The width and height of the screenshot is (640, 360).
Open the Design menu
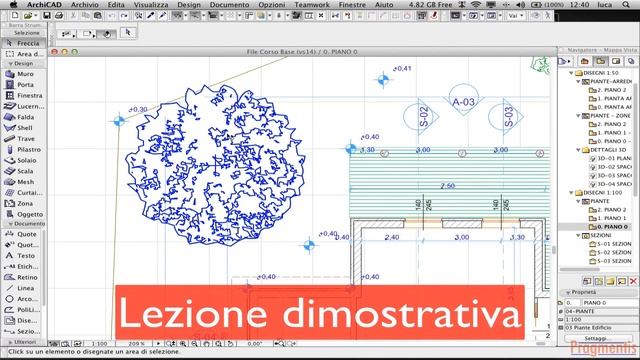(189, 5)
